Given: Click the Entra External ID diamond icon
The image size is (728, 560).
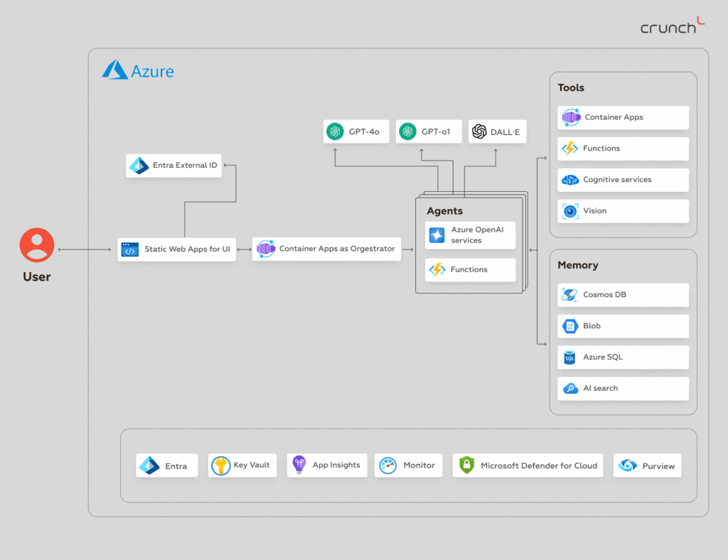Looking at the screenshot, I should 139,166.
